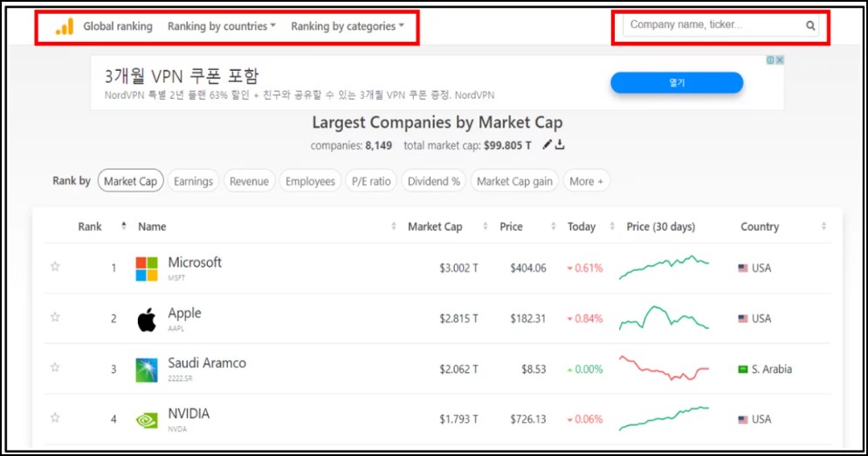Click the $99.805 T total market cap
Screen dimensions: 868x456
click(x=507, y=146)
